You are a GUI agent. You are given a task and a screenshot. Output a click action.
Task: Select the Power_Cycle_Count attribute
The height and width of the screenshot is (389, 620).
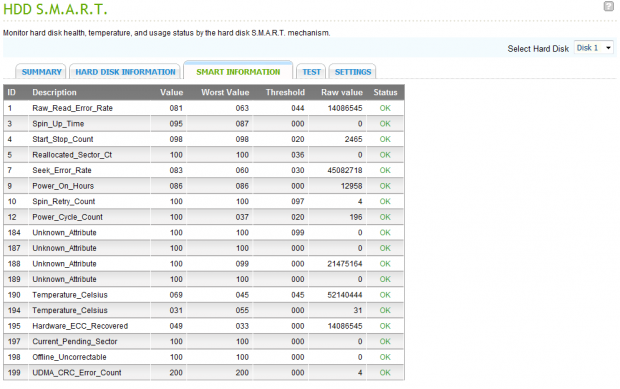tap(67, 217)
